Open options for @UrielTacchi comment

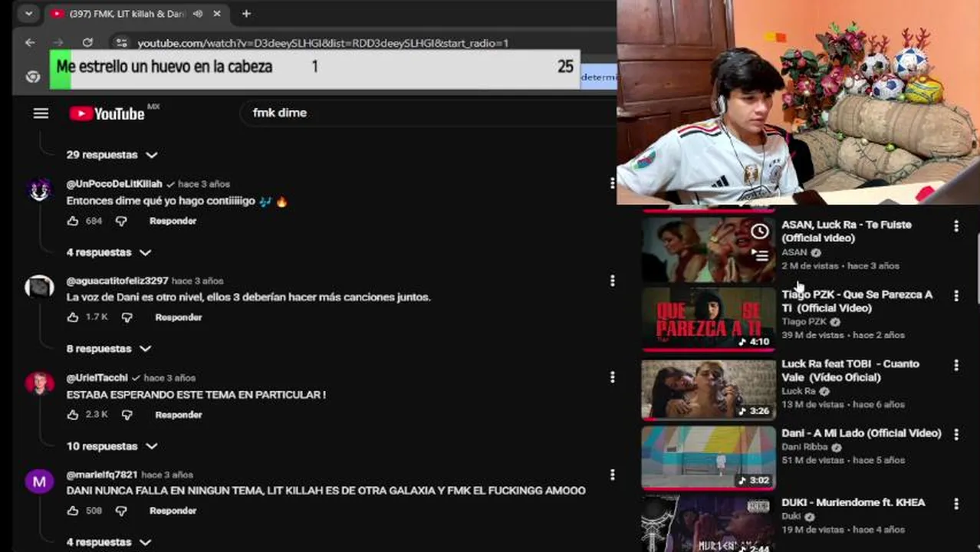coord(612,377)
